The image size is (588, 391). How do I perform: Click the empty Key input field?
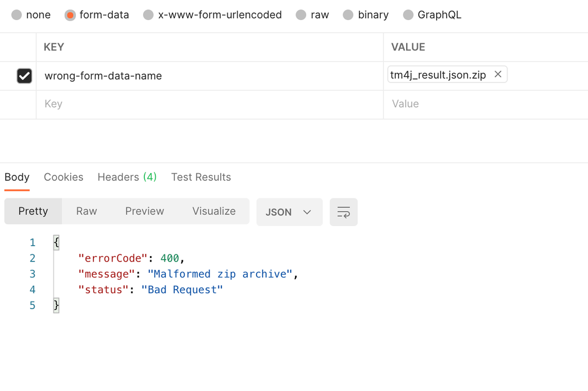tap(209, 104)
